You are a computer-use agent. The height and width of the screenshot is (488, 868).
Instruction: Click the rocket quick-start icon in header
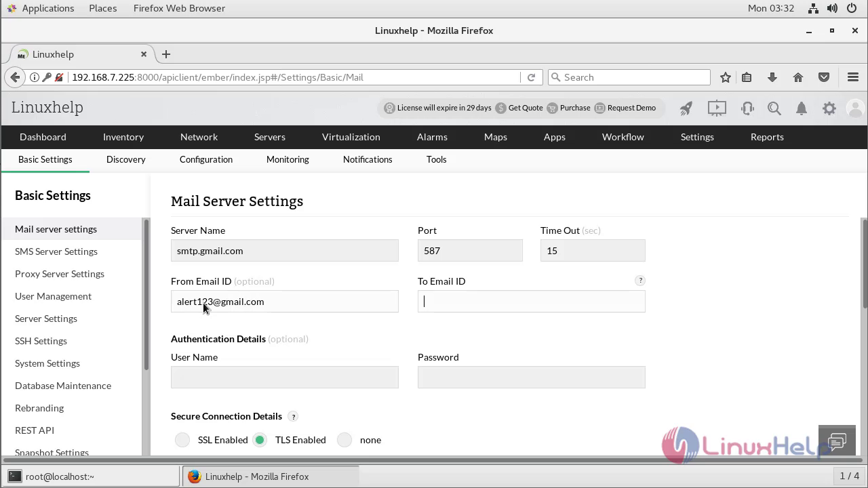[x=686, y=108]
